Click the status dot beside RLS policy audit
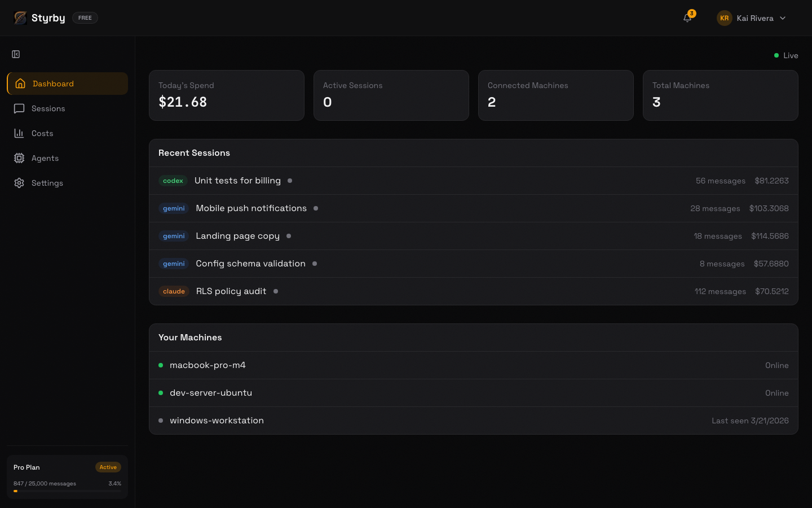The width and height of the screenshot is (812, 508). pyautogui.click(x=276, y=291)
